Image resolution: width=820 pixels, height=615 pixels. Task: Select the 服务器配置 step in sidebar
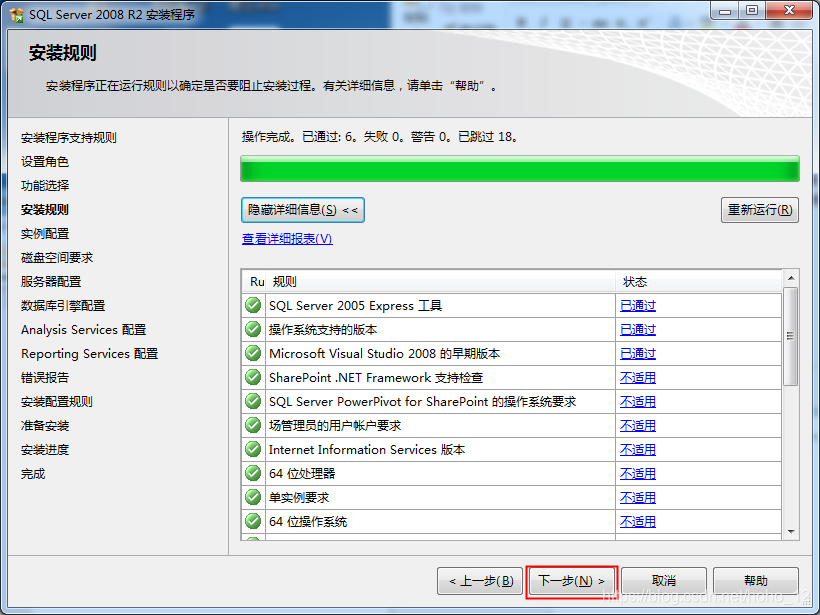[51, 282]
